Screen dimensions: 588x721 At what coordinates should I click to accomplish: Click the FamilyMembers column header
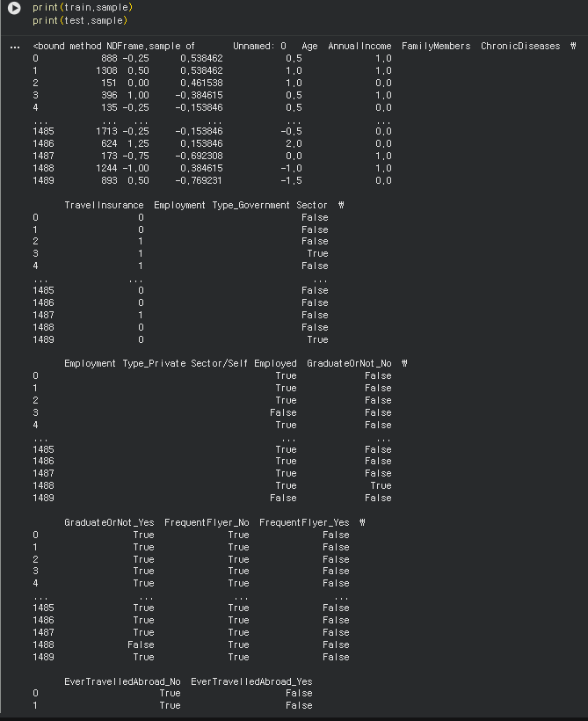[436, 46]
